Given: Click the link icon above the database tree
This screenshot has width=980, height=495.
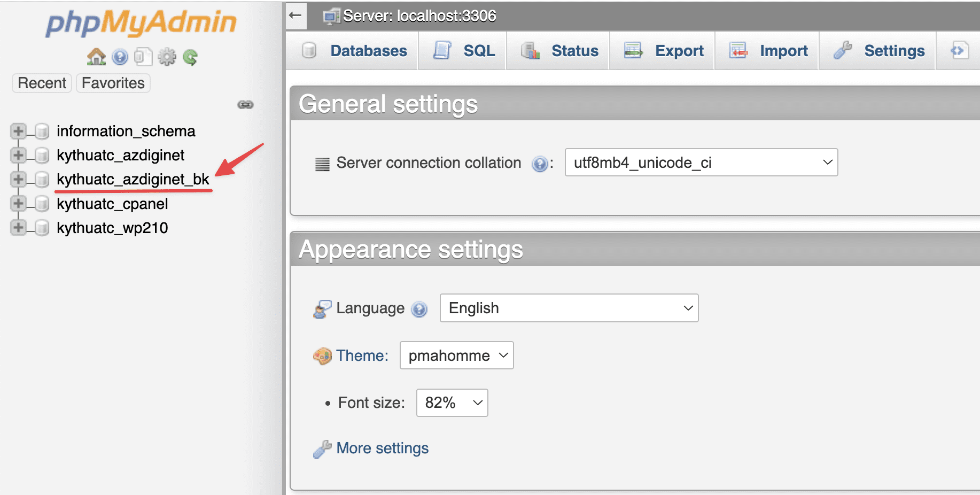Looking at the screenshot, I should click(246, 105).
